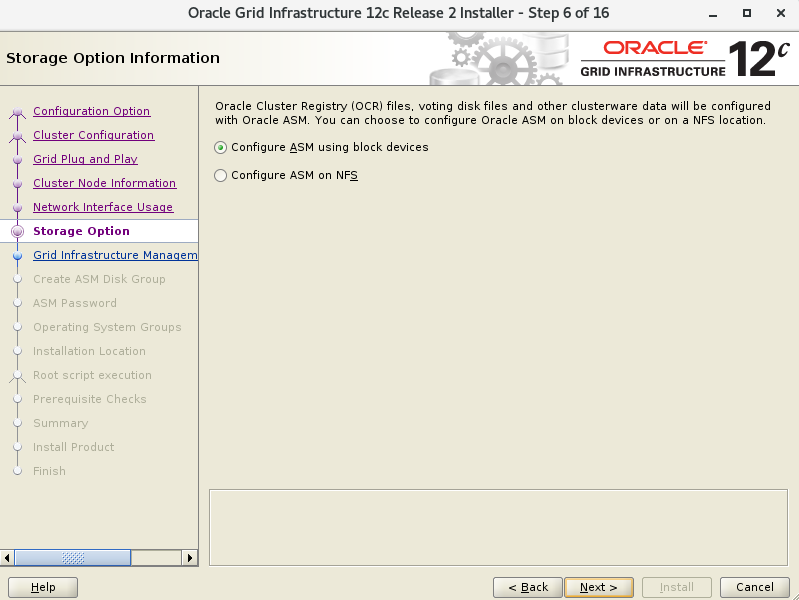Viewport: 799px width, 600px height.
Task: Cancel the installer
Action: (754, 587)
